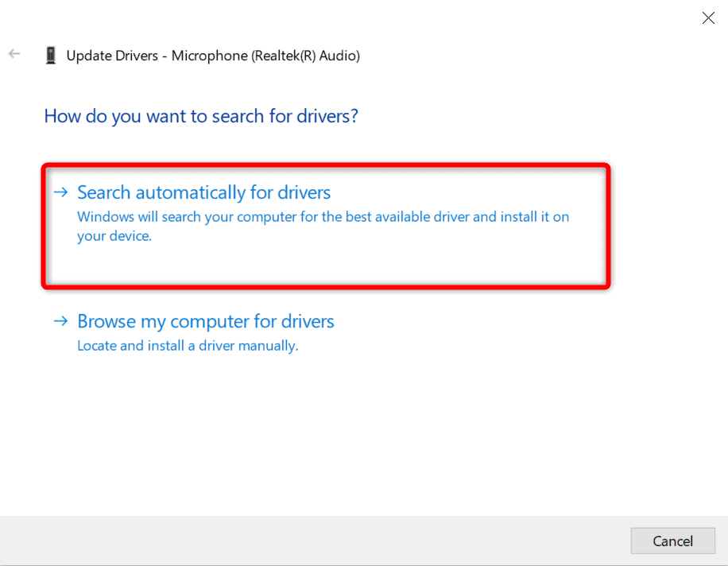This screenshot has height=566, width=728.
Task: Click the arrow icon beside Search automatically
Action: point(61,192)
